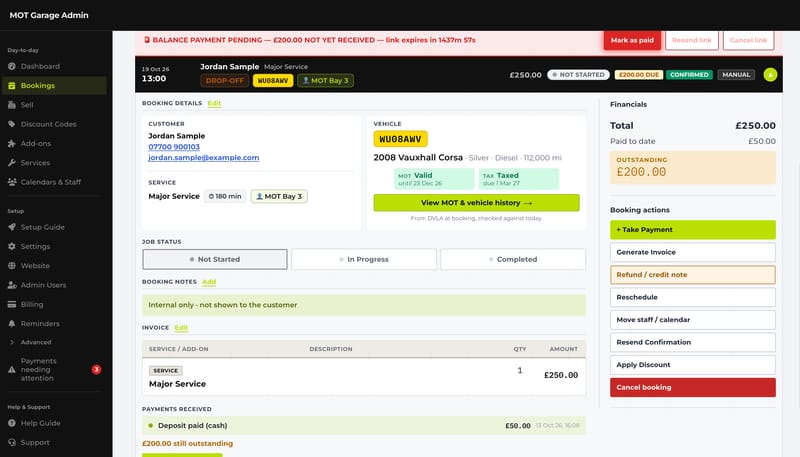Click the £200.00 DUE badge

[638, 74]
